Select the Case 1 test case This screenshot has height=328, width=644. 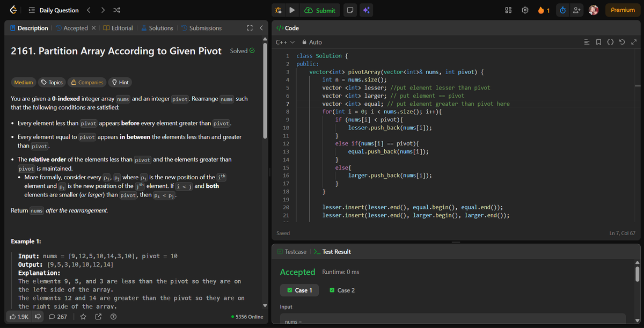pos(300,290)
